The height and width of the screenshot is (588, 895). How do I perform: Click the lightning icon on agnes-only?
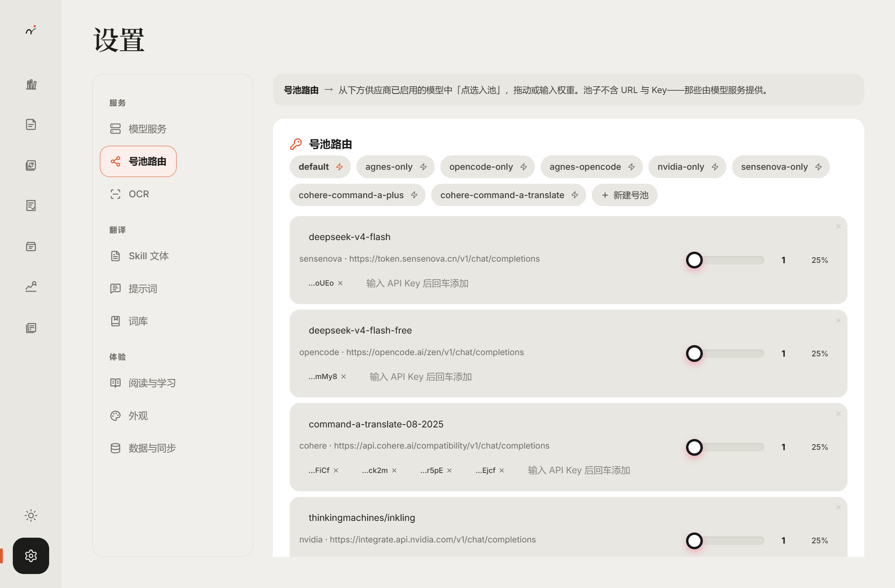tap(424, 167)
